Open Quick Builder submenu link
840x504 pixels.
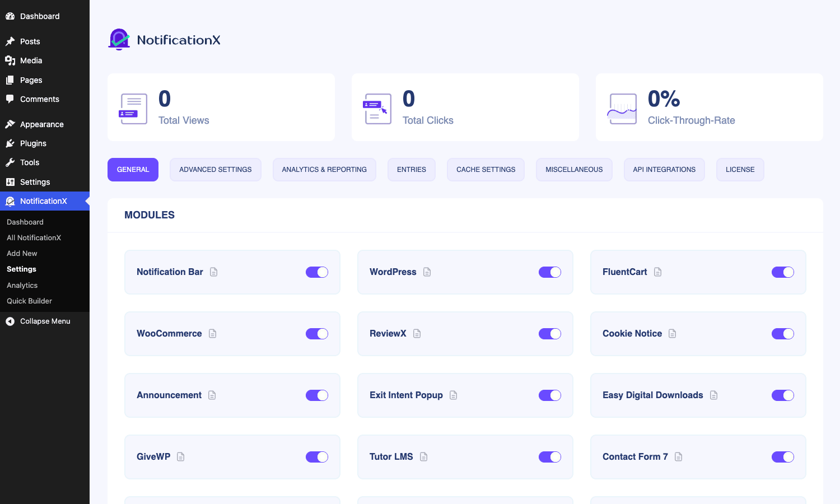[x=29, y=301]
